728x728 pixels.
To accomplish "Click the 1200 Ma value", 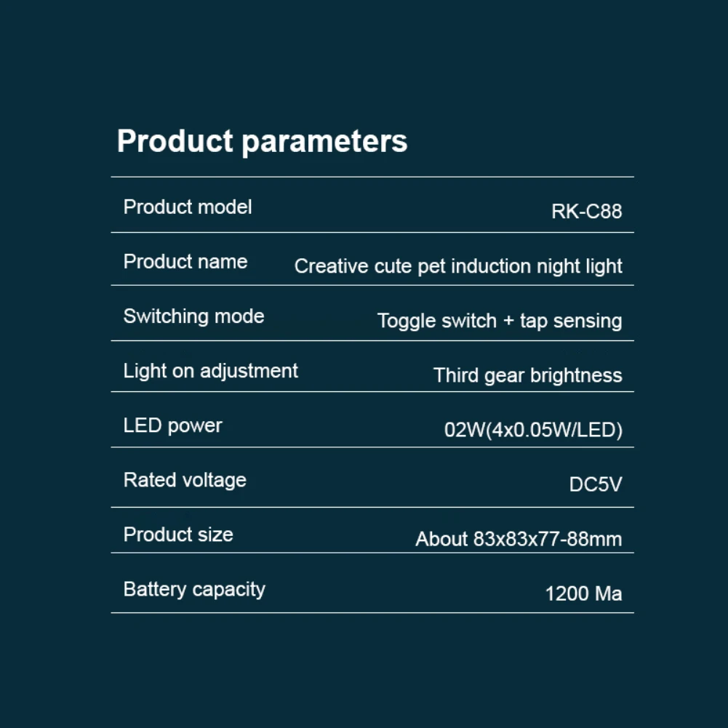I will (x=583, y=594).
